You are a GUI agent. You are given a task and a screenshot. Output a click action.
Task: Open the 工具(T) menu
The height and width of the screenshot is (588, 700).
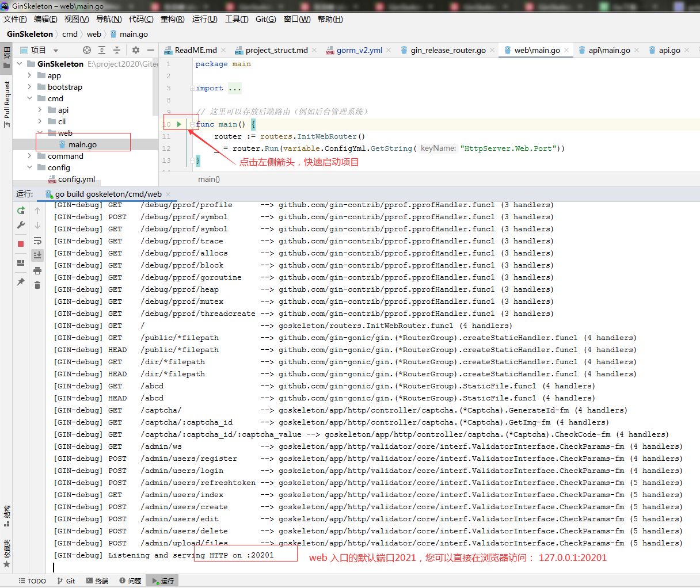point(237,19)
